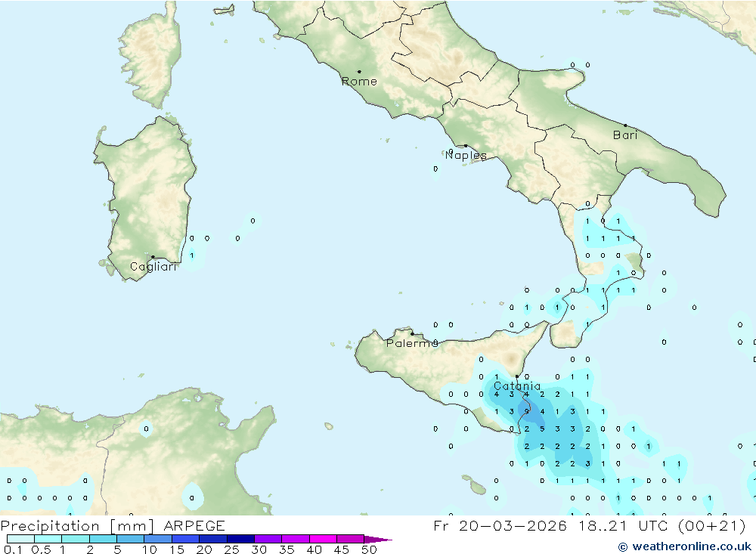
Task: Click the '35' legend scale label
Action: tap(287, 549)
